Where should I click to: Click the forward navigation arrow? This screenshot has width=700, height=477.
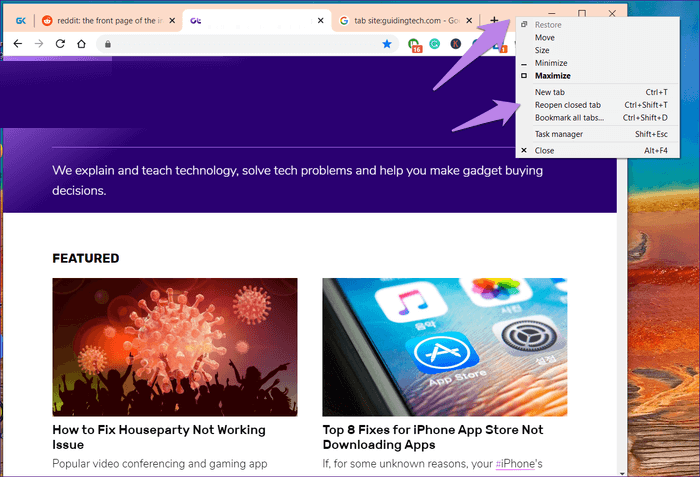39,44
